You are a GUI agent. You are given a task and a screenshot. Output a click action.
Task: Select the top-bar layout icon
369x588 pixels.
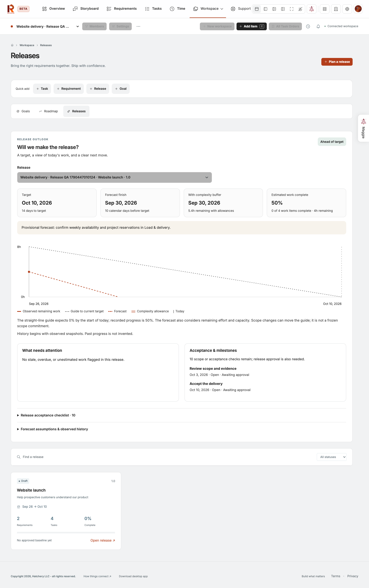(257, 9)
